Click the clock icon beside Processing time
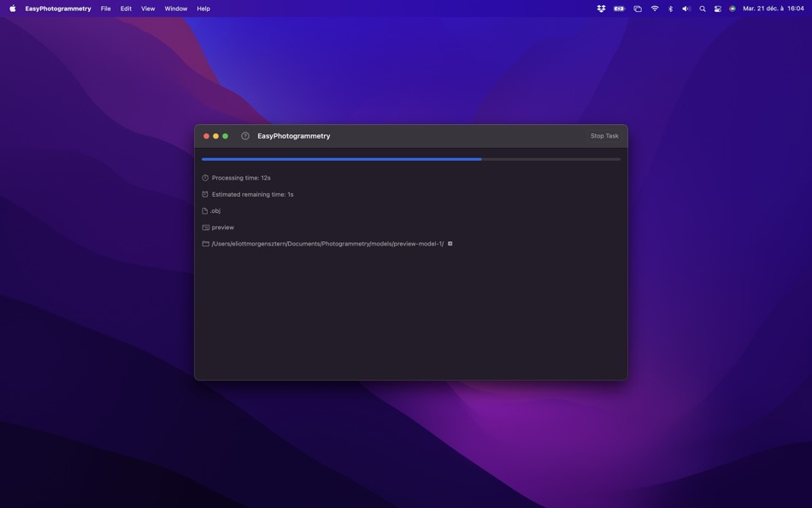This screenshot has width=812, height=508. click(x=205, y=178)
